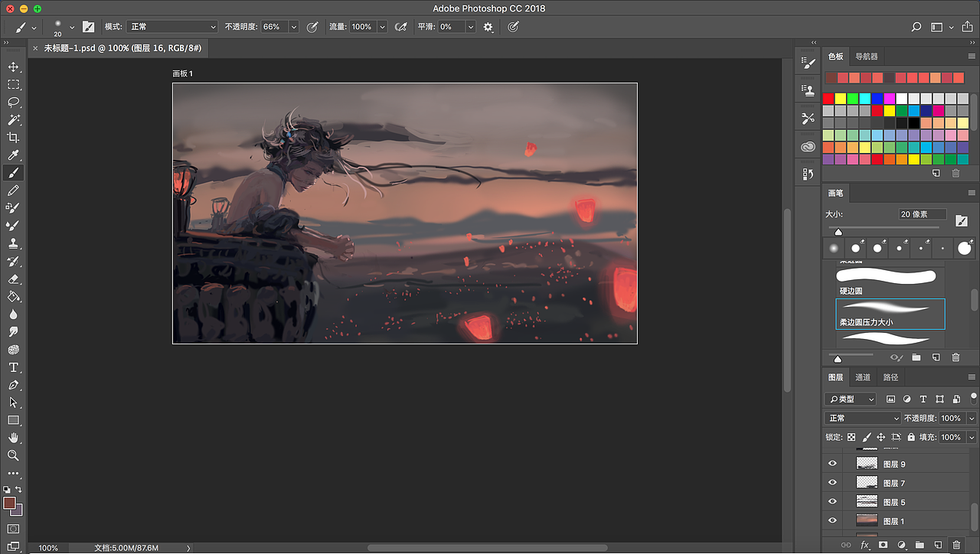
Task: Open the layer 填充 dropdown arrow
Action: tap(972, 437)
